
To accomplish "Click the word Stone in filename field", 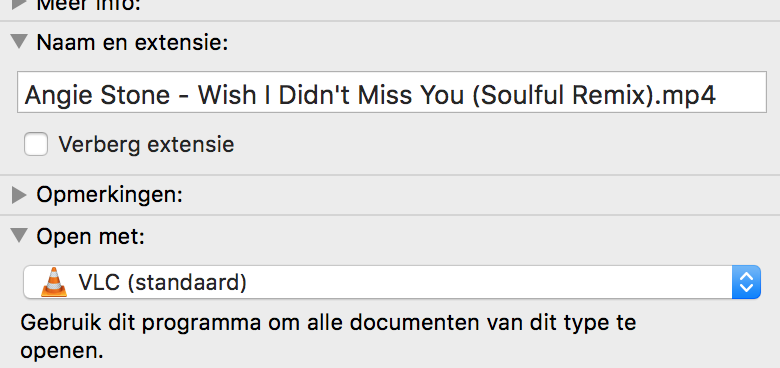I will point(133,94).
